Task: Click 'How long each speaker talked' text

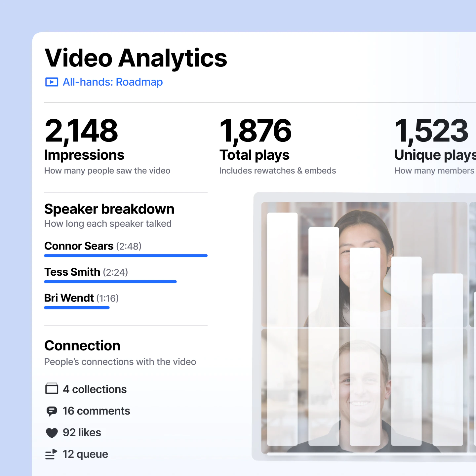Action: pyautogui.click(x=108, y=224)
